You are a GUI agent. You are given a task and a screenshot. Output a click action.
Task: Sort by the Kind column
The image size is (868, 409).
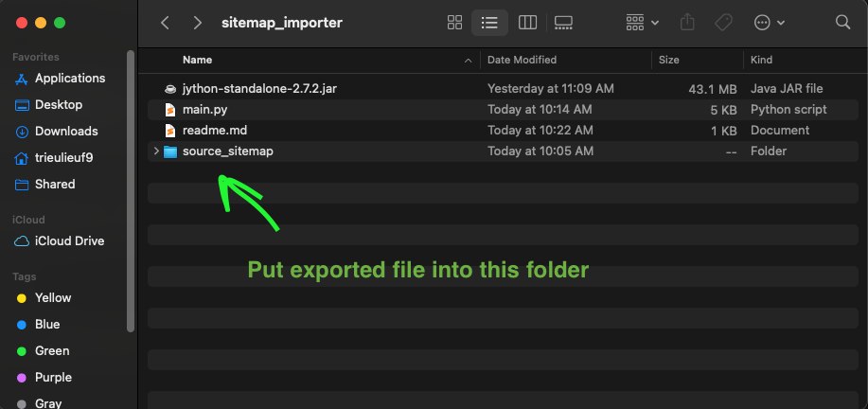pos(761,60)
